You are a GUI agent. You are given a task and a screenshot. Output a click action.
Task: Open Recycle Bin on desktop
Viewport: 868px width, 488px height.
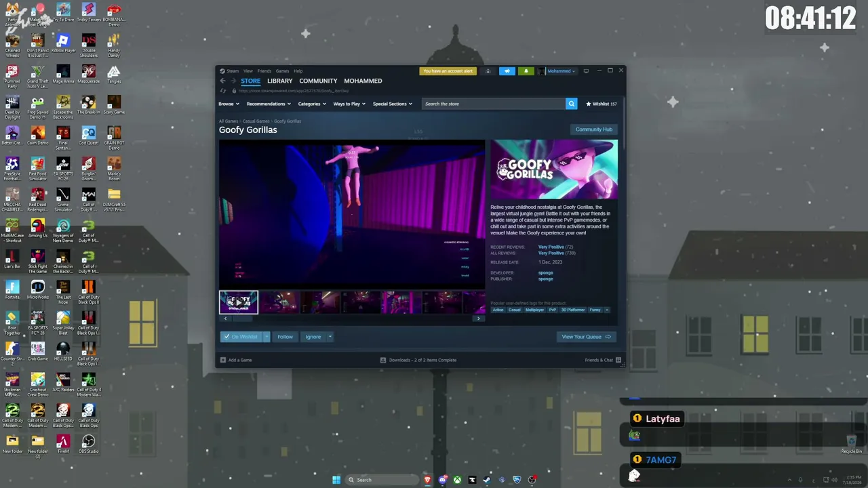851,445
